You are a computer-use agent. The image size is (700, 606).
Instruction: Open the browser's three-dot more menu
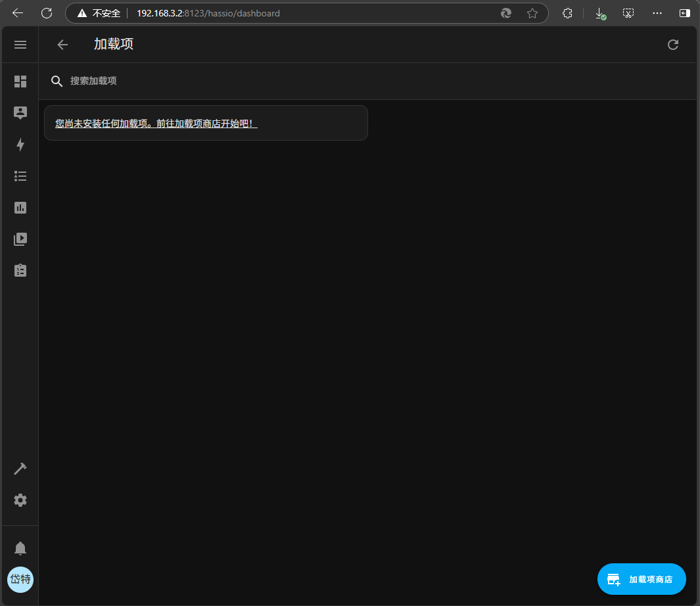tap(657, 13)
